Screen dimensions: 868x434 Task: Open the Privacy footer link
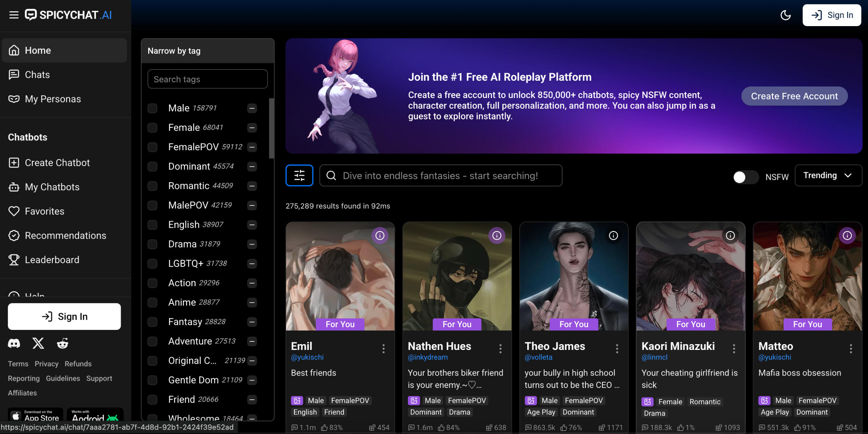[46, 363]
